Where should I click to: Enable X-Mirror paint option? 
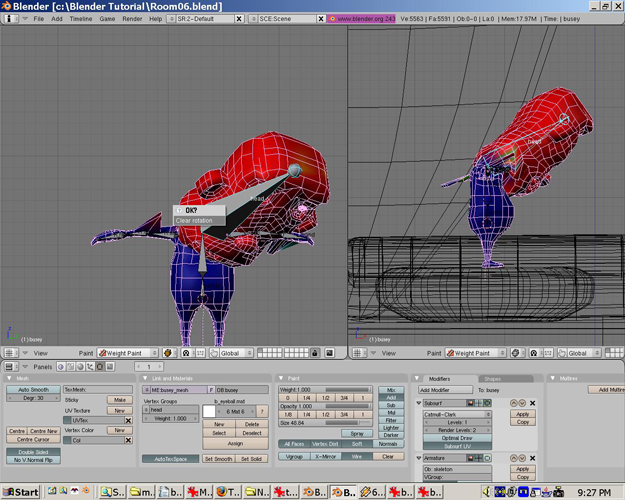coord(324,456)
